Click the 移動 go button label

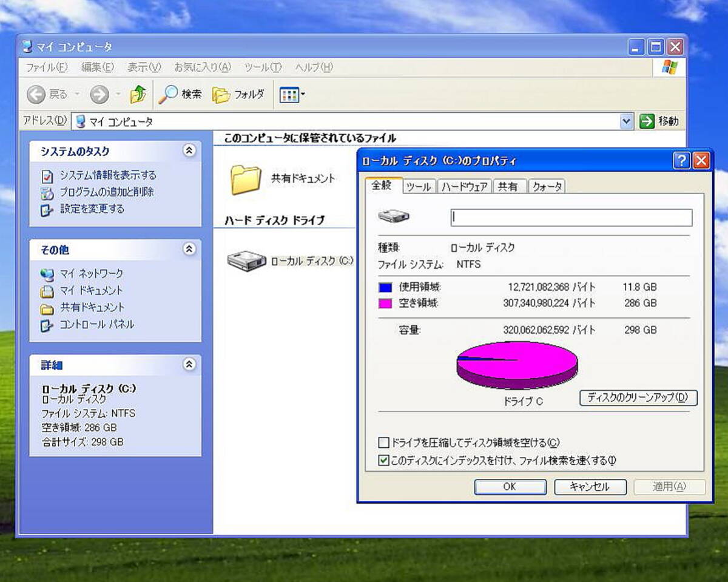(x=669, y=121)
